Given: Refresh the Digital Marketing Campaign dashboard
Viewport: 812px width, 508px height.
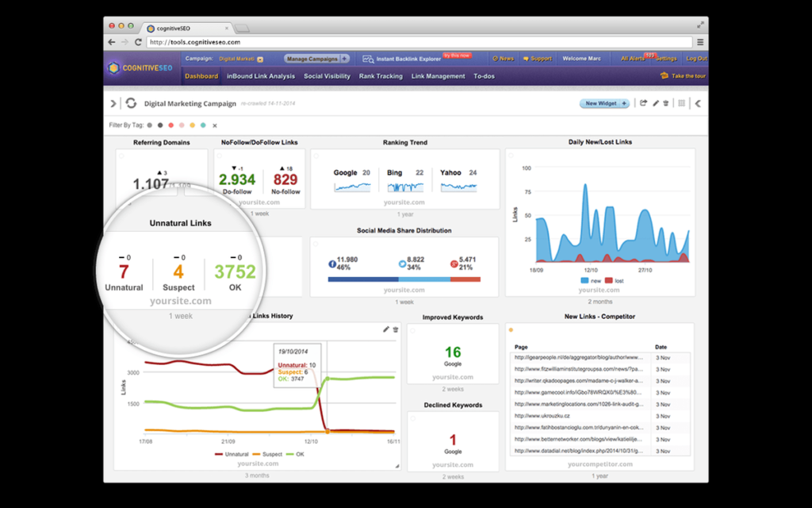Looking at the screenshot, I should click(x=131, y=103).
